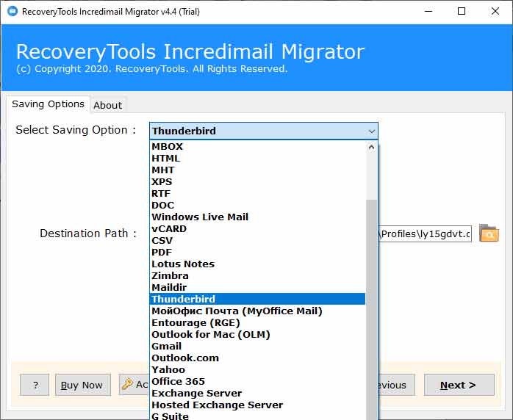
Task: Maximize the Incredimail Migrator window
Action: 462,11
